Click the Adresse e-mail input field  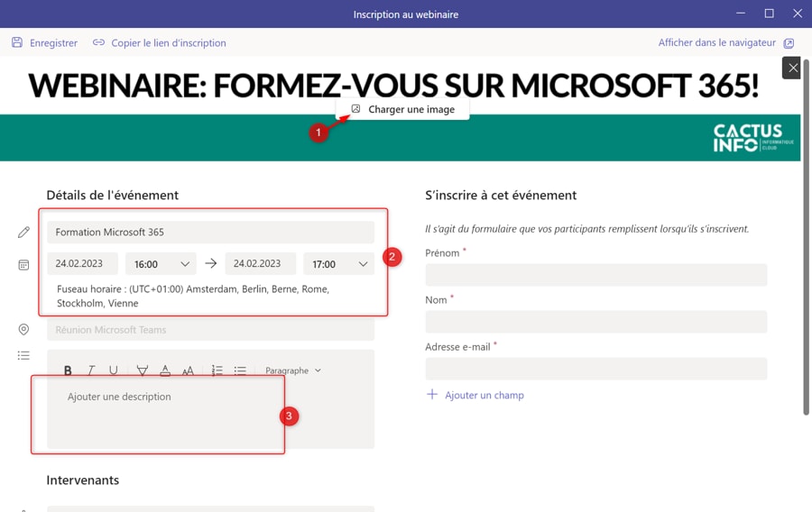coord(596,369)
